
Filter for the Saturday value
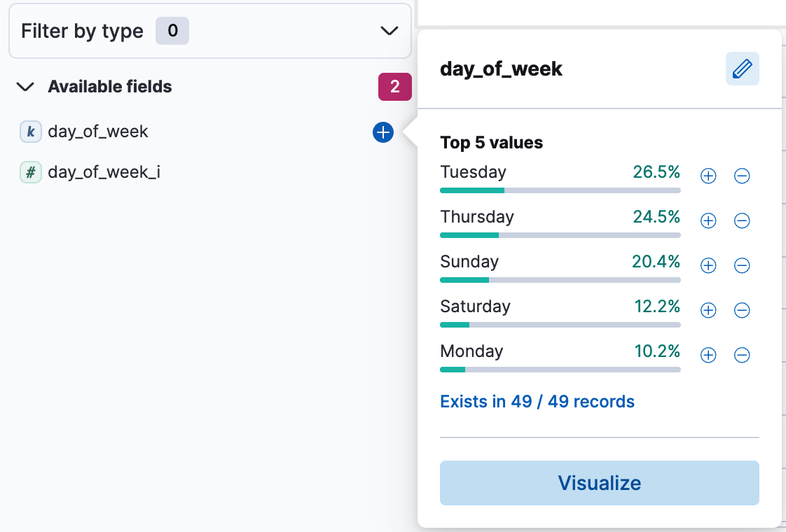click(x=708, y=310)
